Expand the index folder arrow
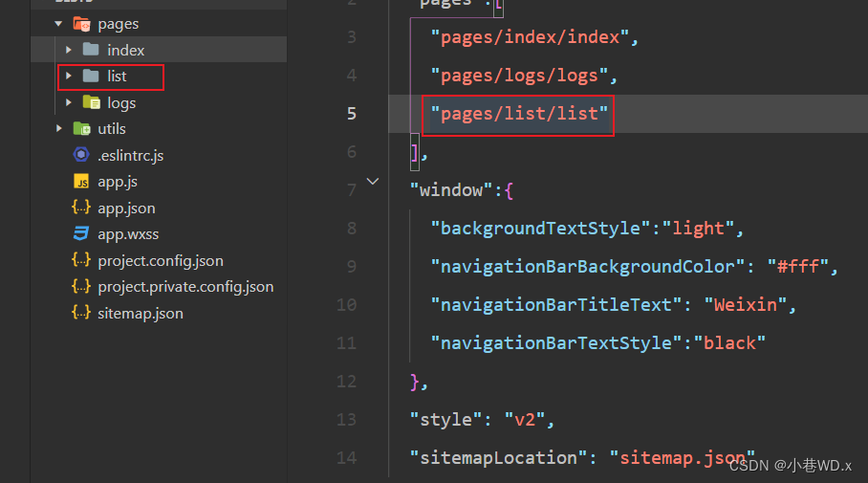The width and height of the screenshot is (868, 483). coord(69,50)
